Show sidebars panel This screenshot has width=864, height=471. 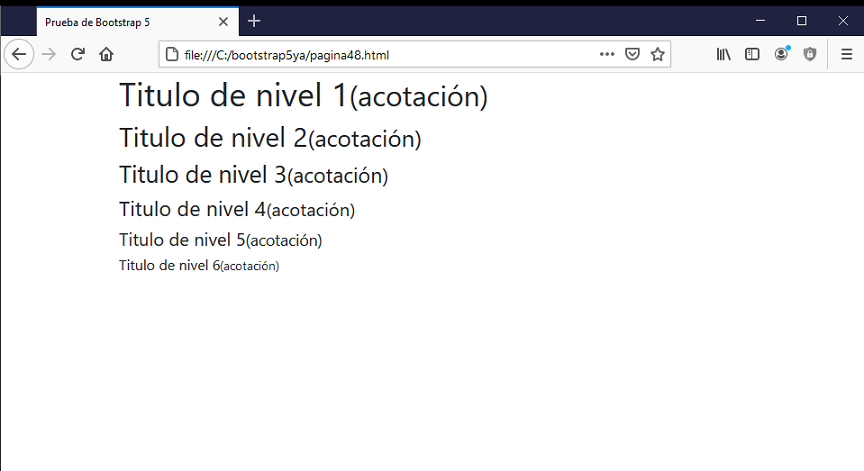[x=752, y=54]
